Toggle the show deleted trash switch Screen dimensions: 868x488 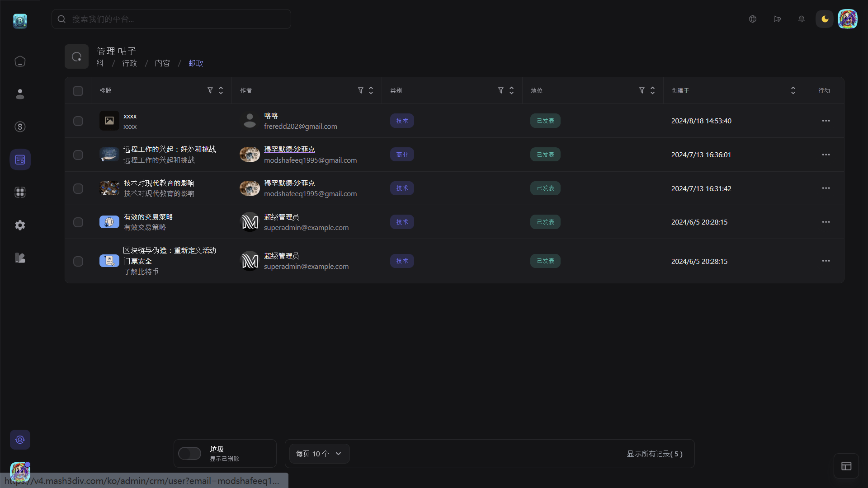pos(189,453)
